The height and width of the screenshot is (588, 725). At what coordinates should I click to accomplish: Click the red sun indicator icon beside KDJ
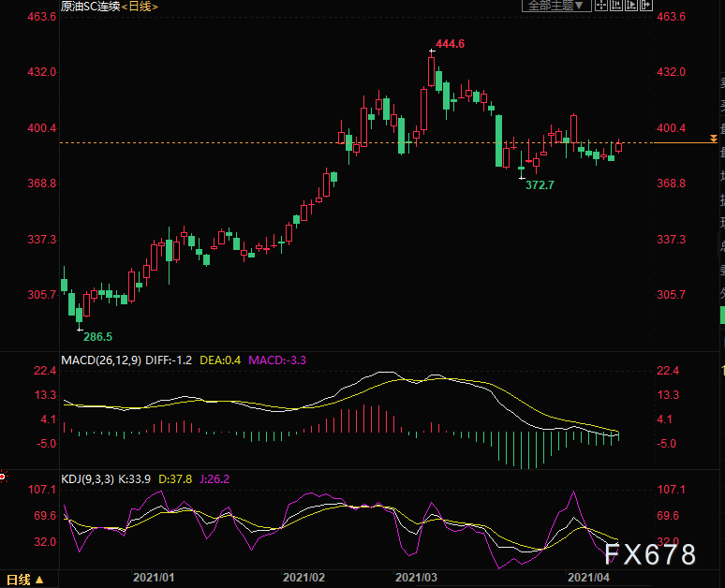point(3,477)
